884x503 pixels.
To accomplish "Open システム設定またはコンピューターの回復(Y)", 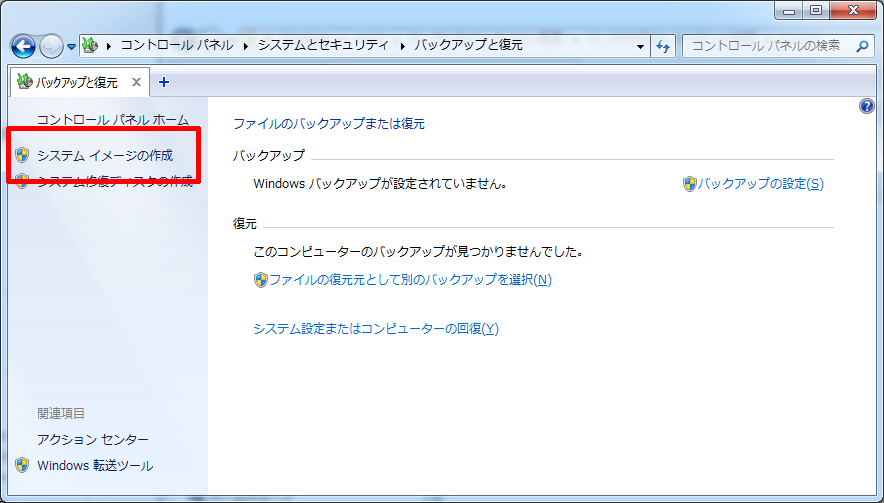I will tap(375, 329).
